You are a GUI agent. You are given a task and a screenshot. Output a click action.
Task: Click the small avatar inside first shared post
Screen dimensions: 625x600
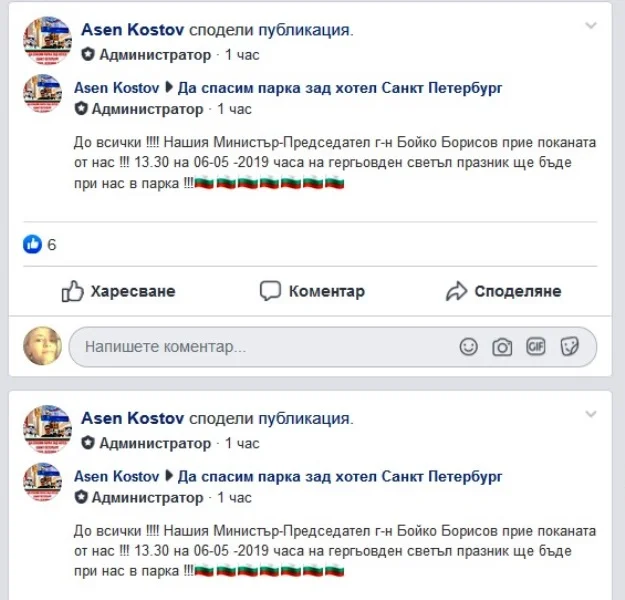pyautogui.click(x=43, y=93)
